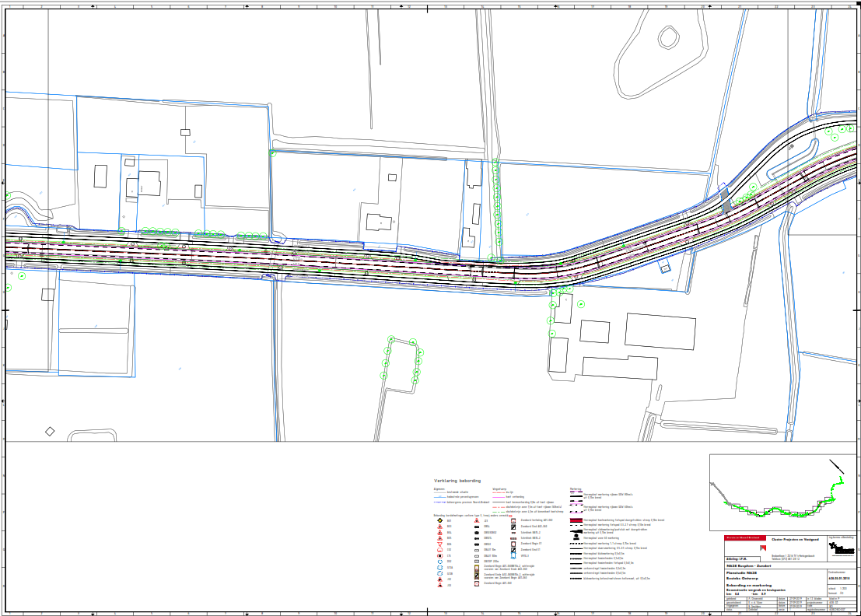Click the yellow diamond priority-road sign in legend
This screenshot has width=861, height=616.
pos(439,520)
